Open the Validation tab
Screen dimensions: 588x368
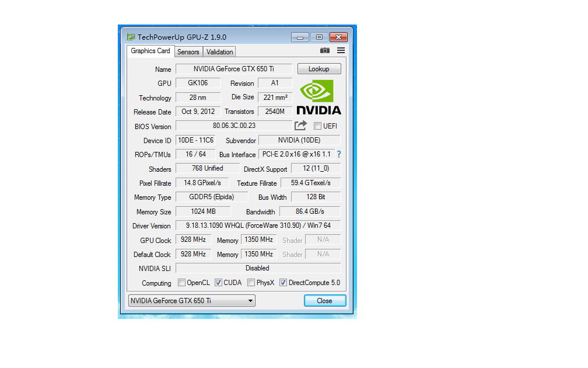[219, 52]
